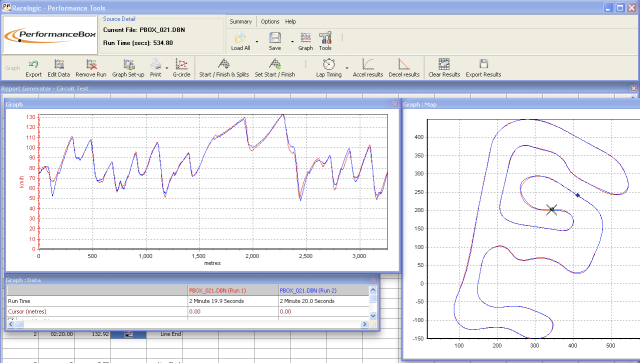Image resolution: width=640 pixels, height=363 pixels.
Task: Click Start / Finish & Splits icon
Action: (224, 64)
